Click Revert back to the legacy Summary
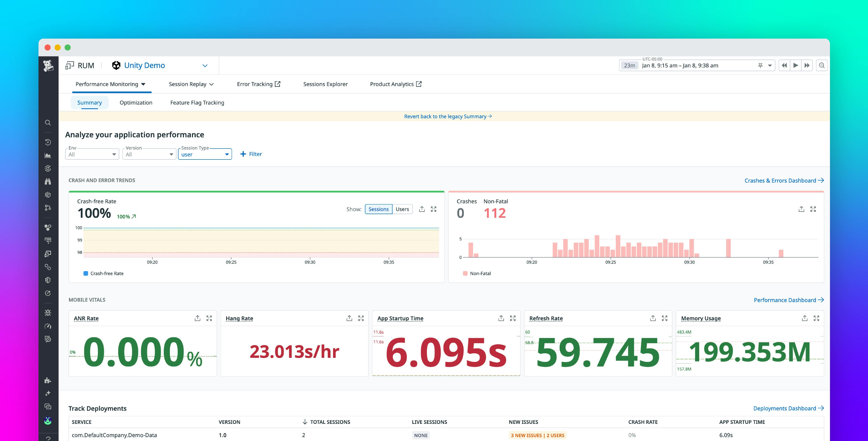The width and height of the screenshot is (868, 441). click(447, 116)
